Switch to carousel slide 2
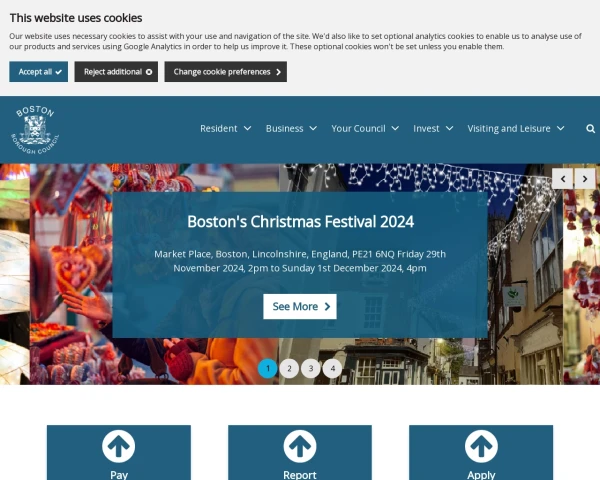Screen dimensions: 600x480 point(289,368)
